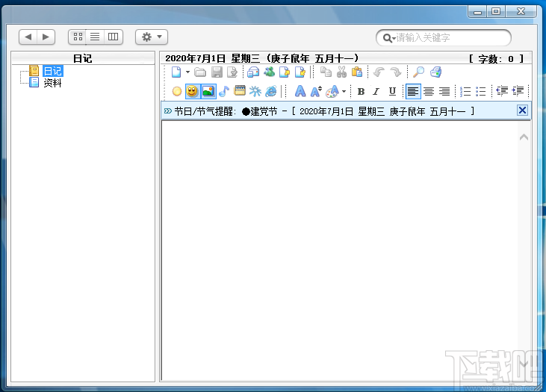
Task: Open the search magnifier options dropdown
Action: pos(389,38)
